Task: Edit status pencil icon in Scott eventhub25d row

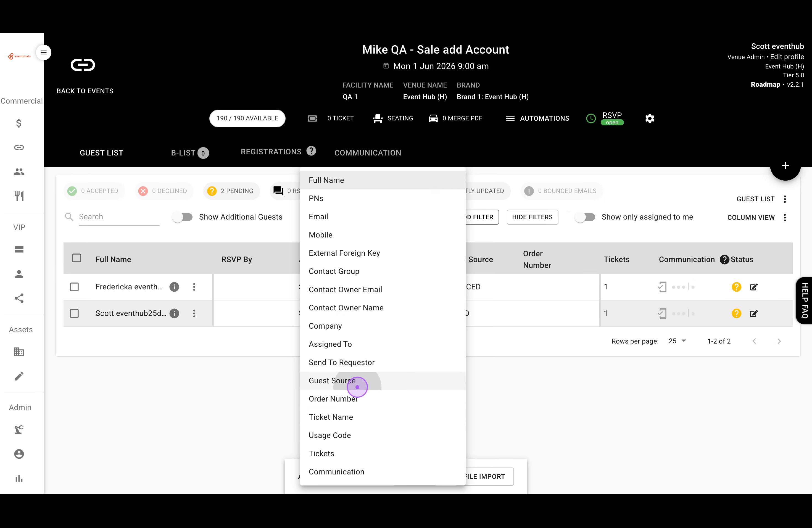Action: click(x=754, y=313)
